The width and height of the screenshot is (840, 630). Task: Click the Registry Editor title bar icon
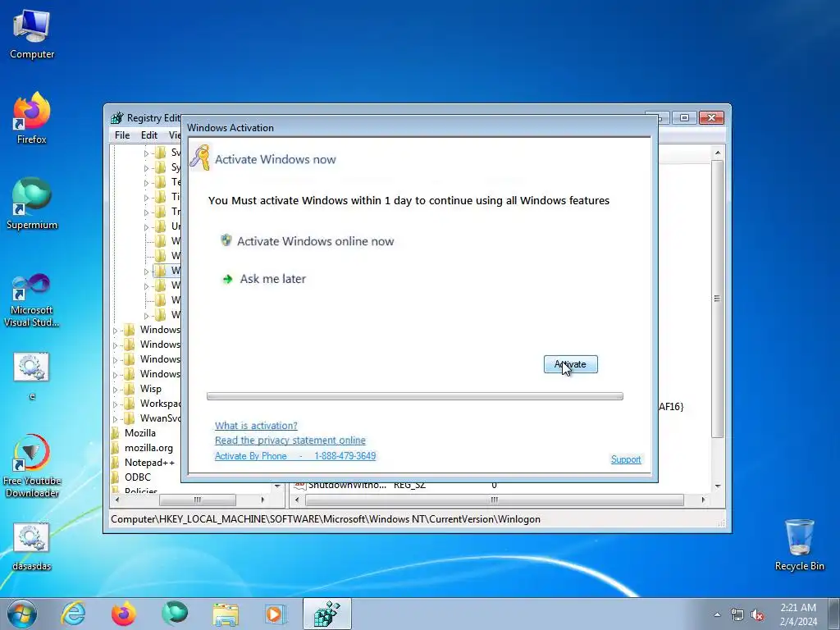point(116,118)
